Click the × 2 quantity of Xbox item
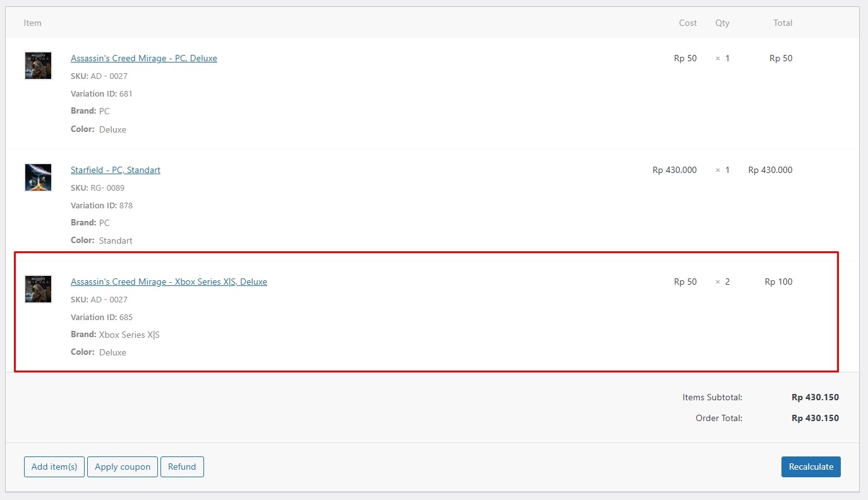 723,282
